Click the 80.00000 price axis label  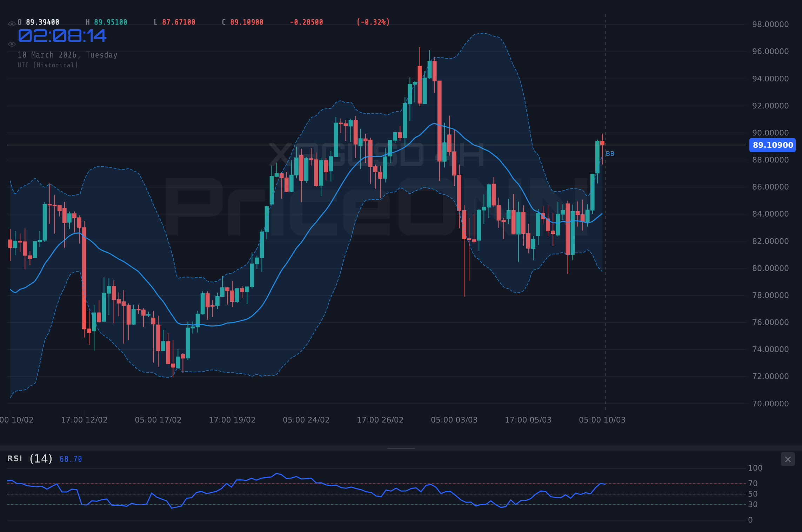(x=770, y=268)
